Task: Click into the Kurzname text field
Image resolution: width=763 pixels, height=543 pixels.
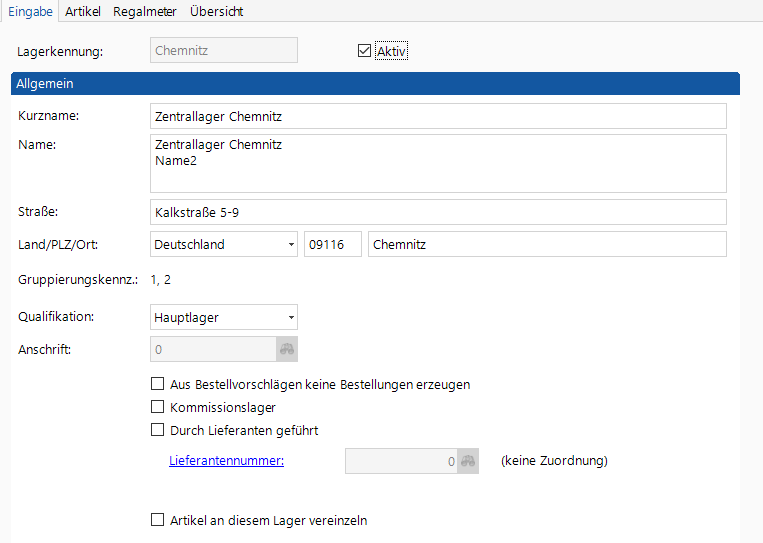Action: [437, 116]
